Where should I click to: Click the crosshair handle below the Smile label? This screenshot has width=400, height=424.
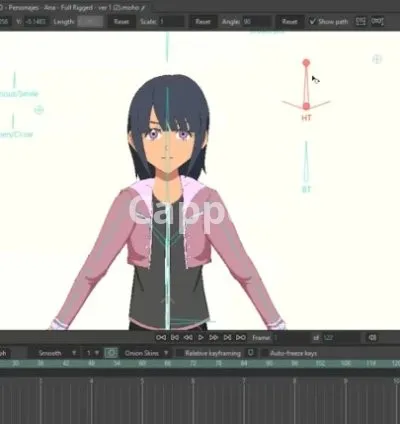39,110
